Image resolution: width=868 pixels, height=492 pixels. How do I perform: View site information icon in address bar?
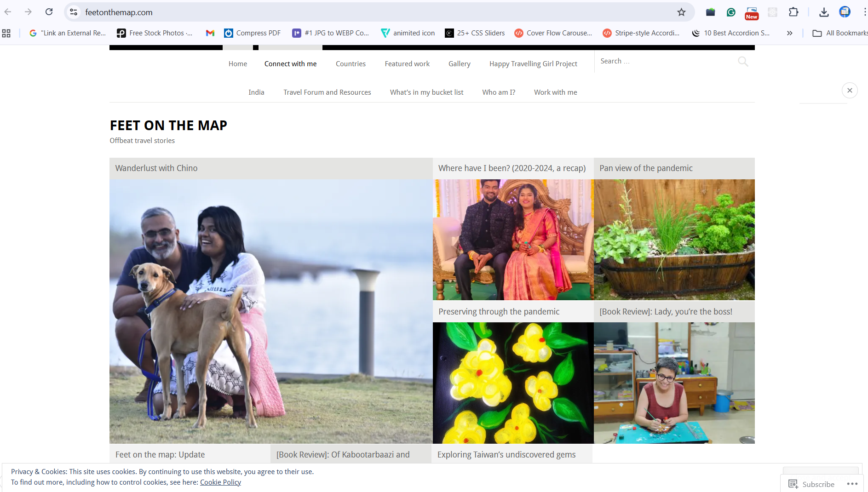pyautogui.click(x=74, y=12)
